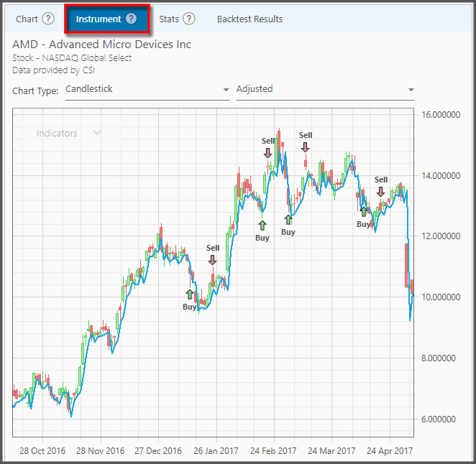
Task: Click the 24 Feb 2017 date label
Action: click(x=273, y=451)
